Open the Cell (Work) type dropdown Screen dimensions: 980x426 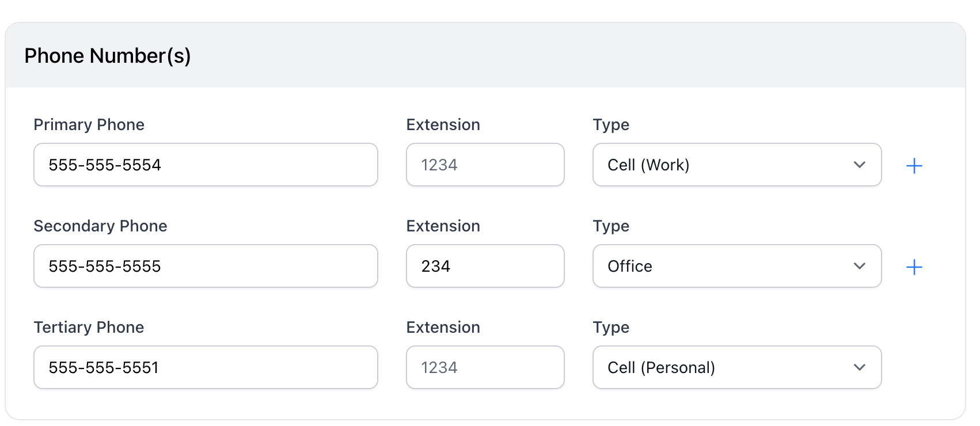736,165
